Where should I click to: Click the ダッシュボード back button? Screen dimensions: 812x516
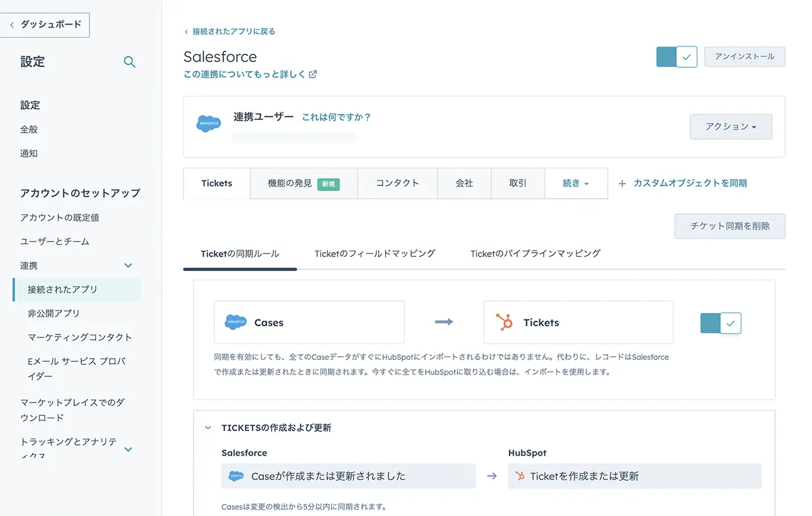click(x=45, y=25)
